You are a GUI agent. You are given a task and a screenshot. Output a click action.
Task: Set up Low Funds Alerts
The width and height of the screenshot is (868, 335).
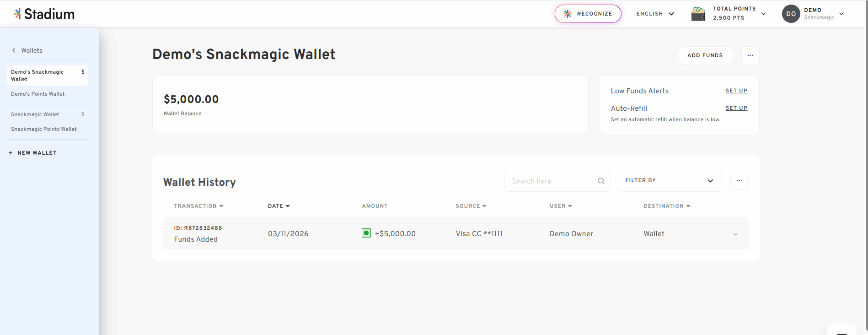point(736,91)
